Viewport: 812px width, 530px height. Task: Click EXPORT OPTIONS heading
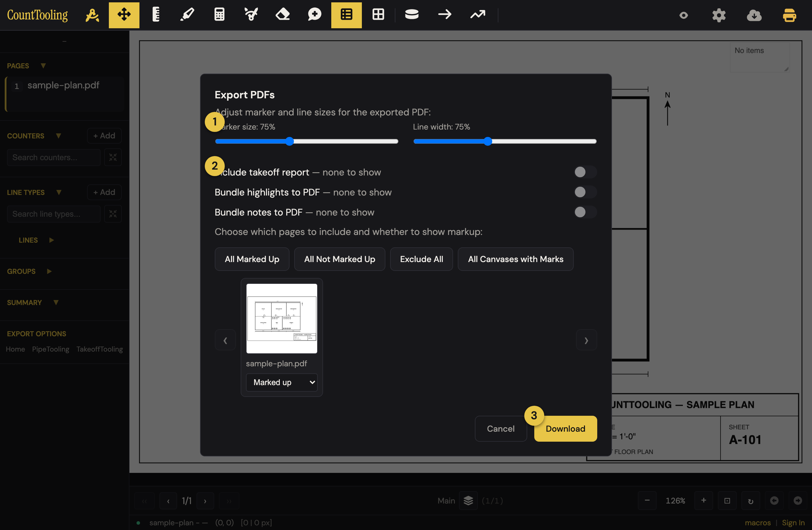coord(36,334)
